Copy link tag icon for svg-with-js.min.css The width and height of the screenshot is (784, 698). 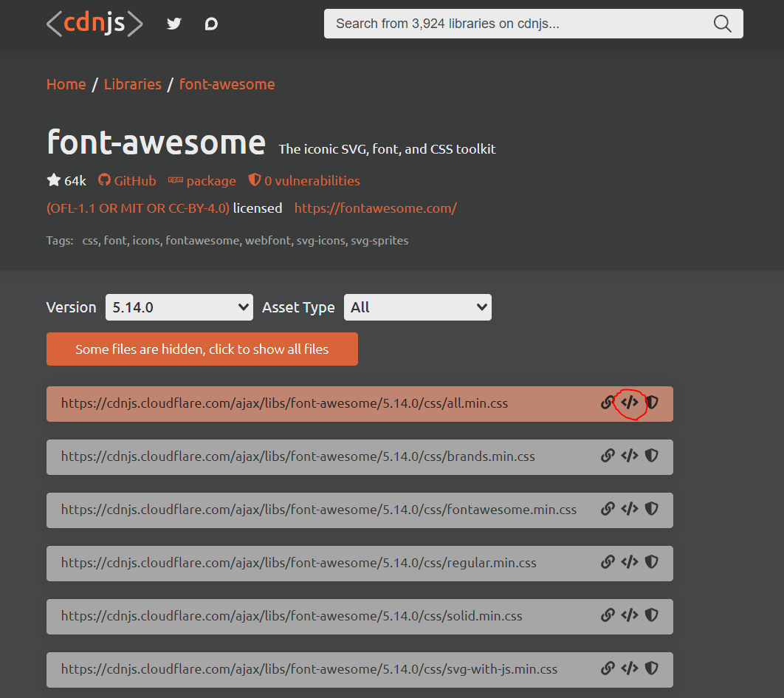pyautogui.click(x=630, y=668)
